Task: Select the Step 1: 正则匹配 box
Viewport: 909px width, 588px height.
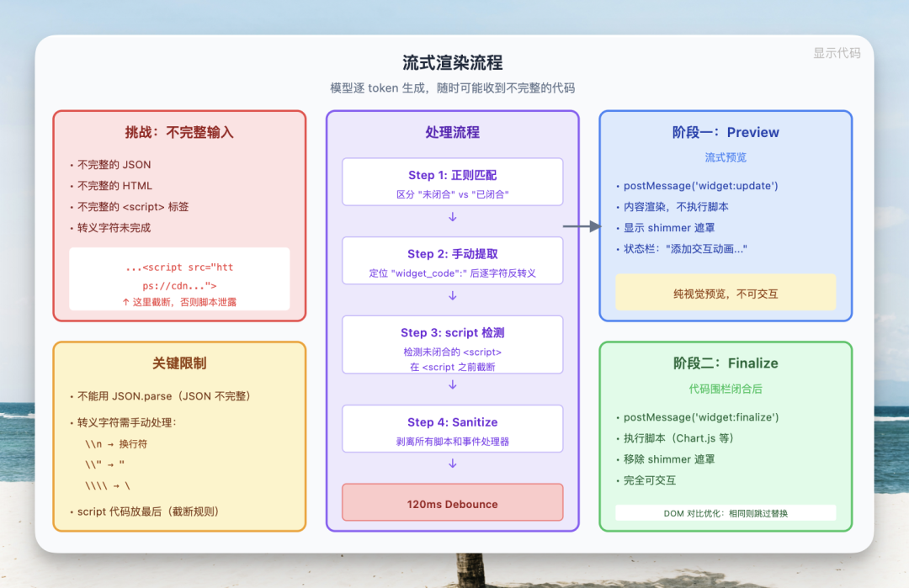Action: [452, 182]
